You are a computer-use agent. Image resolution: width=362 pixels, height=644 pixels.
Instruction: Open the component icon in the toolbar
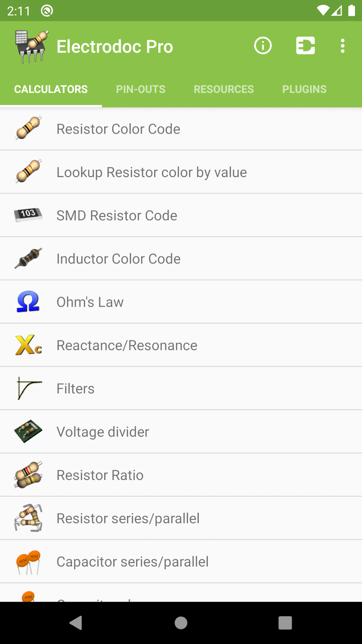(305, 46)
